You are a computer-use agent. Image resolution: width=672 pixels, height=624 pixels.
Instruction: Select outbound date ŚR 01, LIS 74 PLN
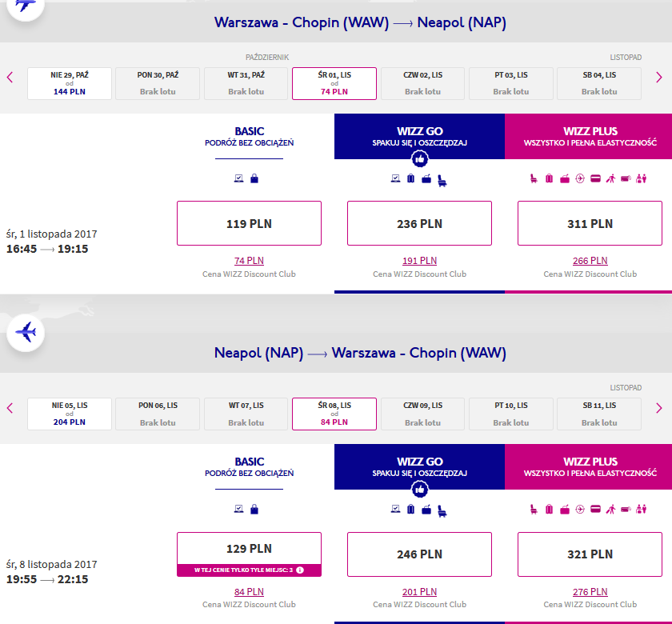(334, 83)
